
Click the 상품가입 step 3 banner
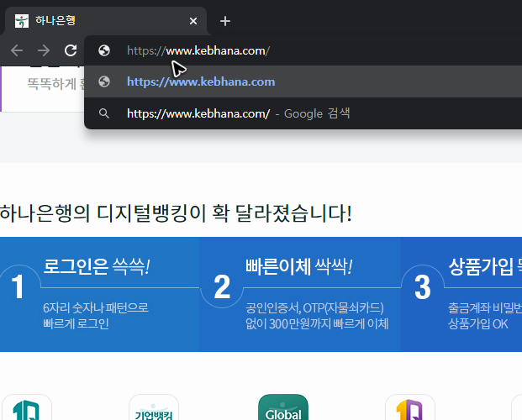tap(461, 294)
